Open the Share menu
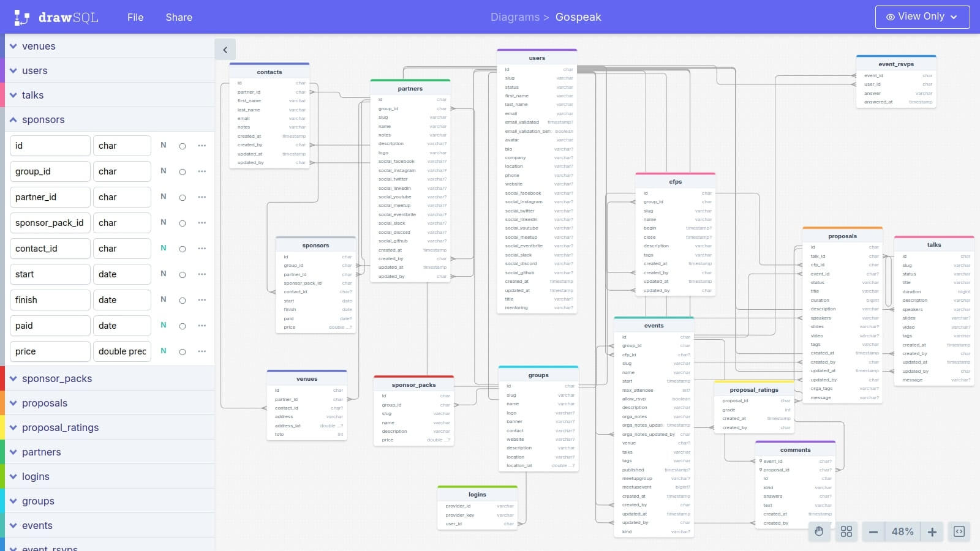The height and width of the screenshot is (551, 980). coord(178,17)
